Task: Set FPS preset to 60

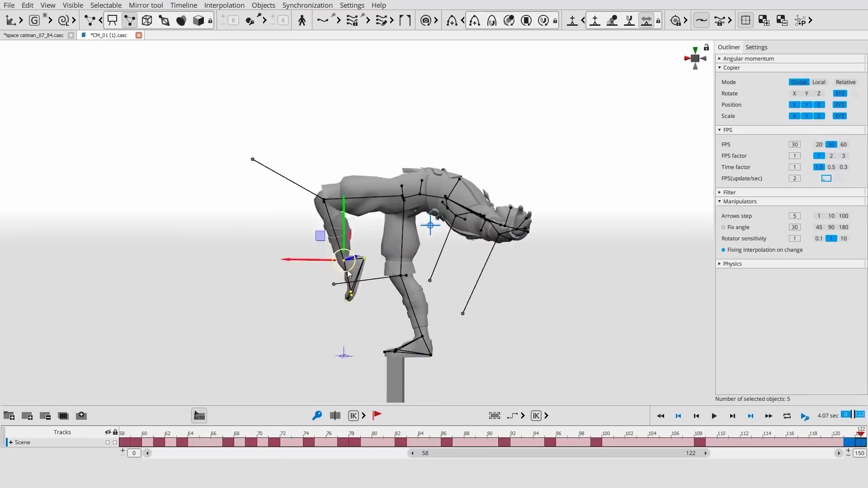Action: 844,145
